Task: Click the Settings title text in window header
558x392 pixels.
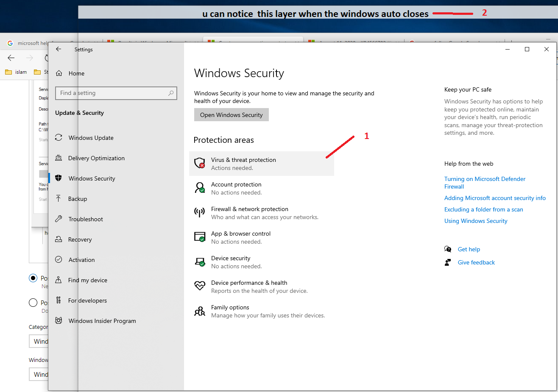Action: pos(84,50)
